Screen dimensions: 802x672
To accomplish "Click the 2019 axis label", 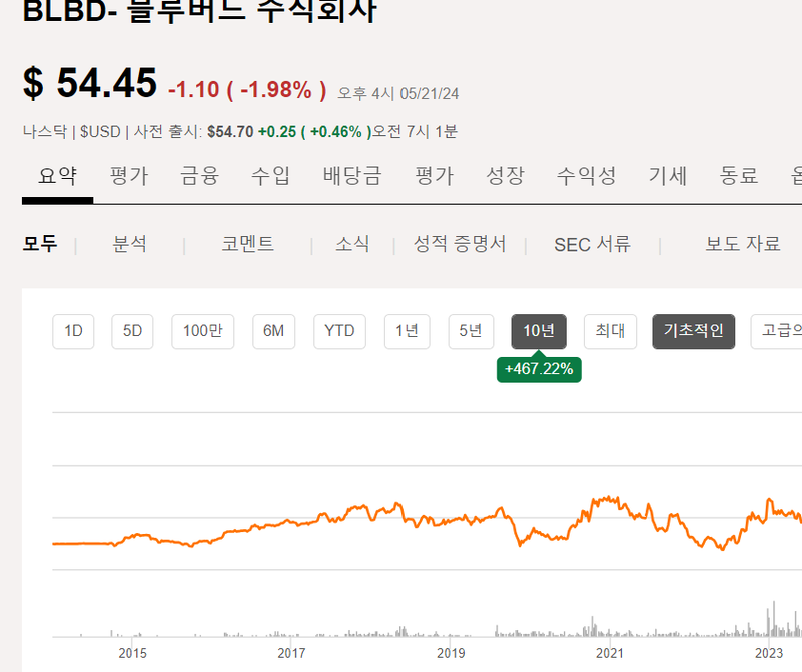I will coord(451,653).
